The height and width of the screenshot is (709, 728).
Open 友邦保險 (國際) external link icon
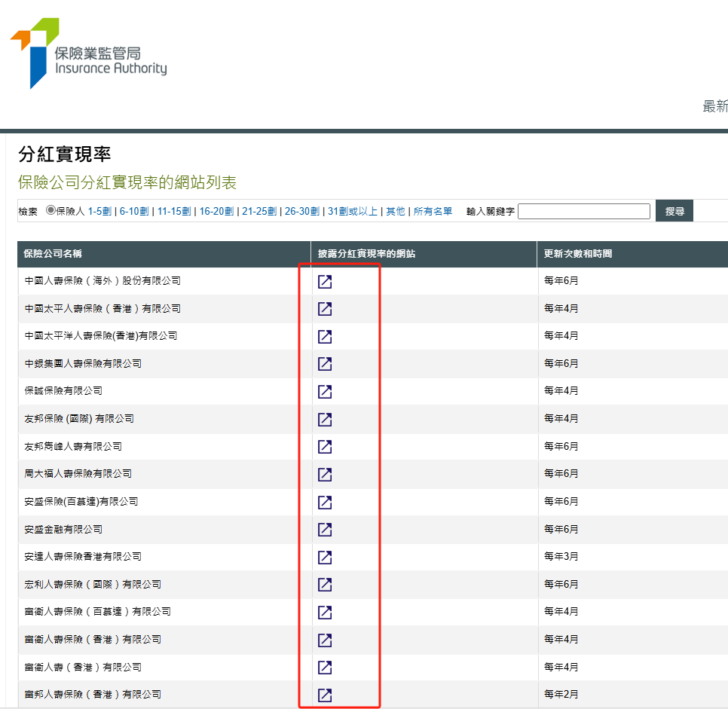(325, 419)
